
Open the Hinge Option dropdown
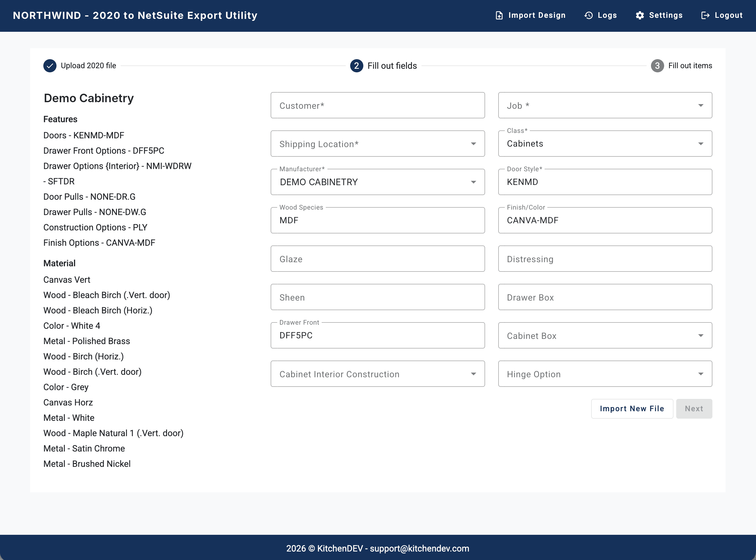point(605,374)
